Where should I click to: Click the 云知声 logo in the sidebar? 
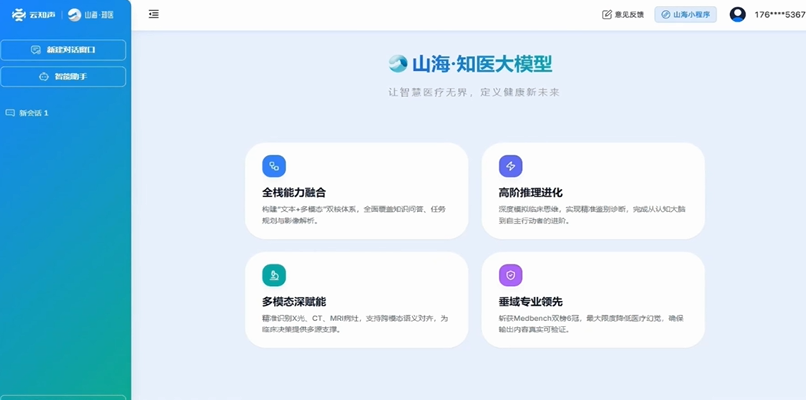pyautogui.click(x=32, y=15)
